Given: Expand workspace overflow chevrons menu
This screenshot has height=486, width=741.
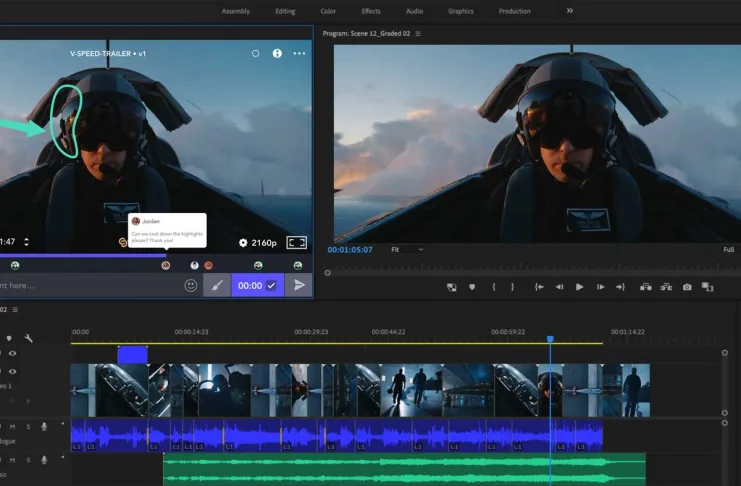Looking at the screenshot, I should pyautogui.click(x=570, y=11).
